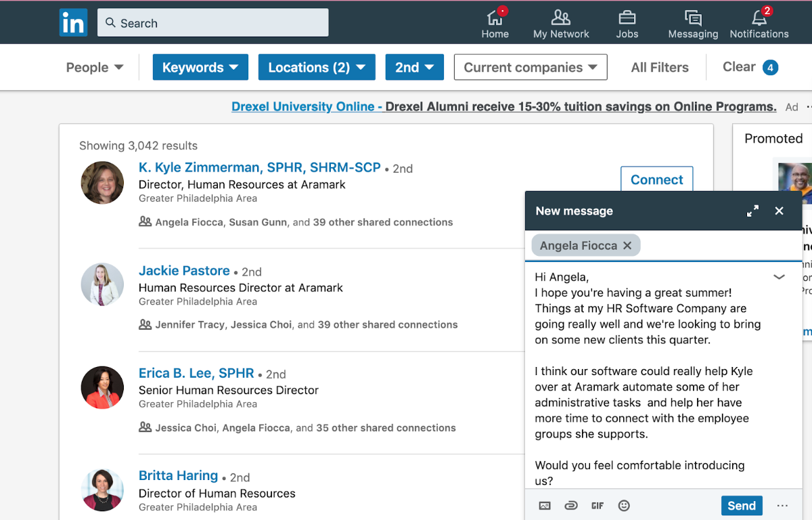Screen dimensions: 812x520
Task: Open the LinkedIn logo home link
Action: (x=73, y=22)
